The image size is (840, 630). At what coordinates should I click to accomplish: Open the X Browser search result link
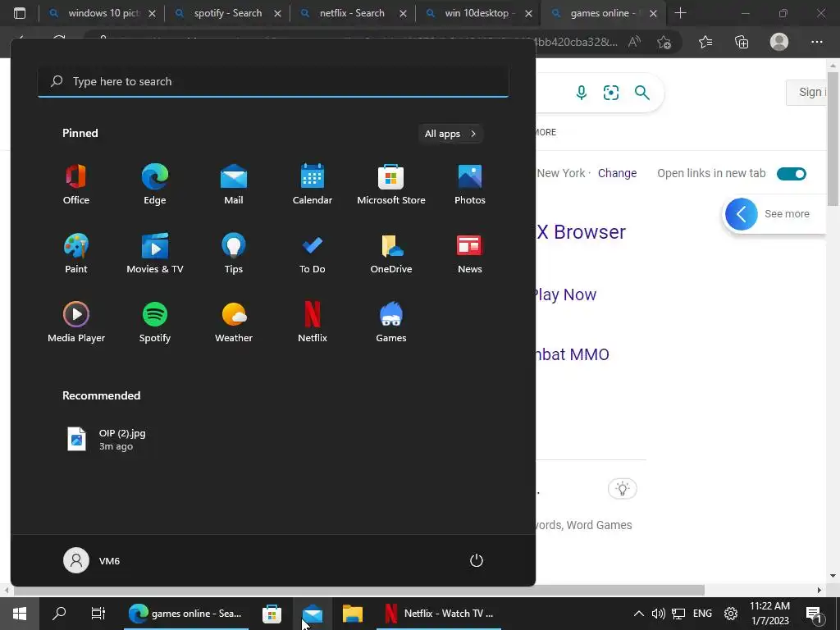tap(581, 232)
